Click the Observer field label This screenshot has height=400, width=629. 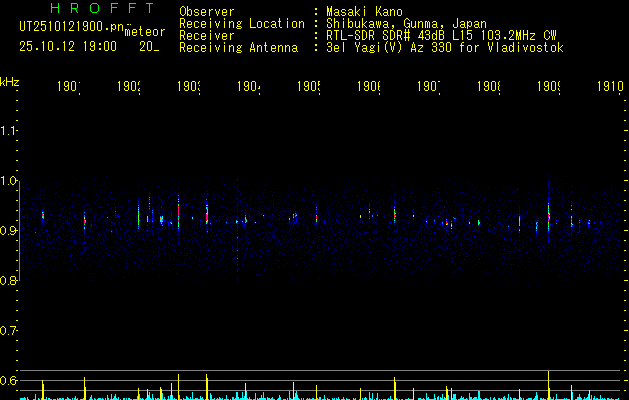tap(206, 12)
